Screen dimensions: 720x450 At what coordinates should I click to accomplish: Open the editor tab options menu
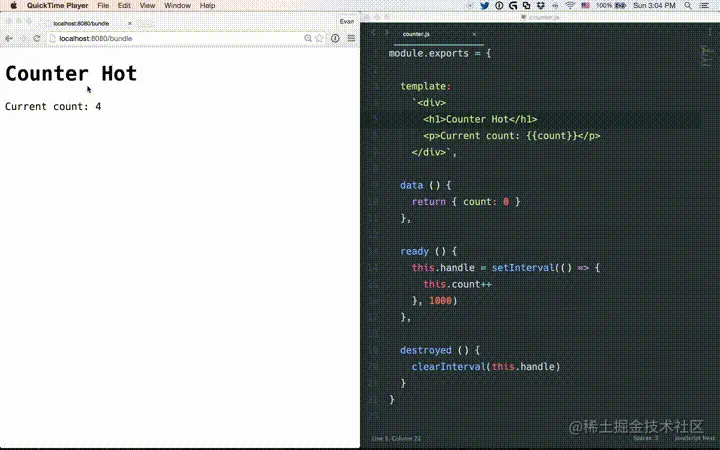coord(710,32)
